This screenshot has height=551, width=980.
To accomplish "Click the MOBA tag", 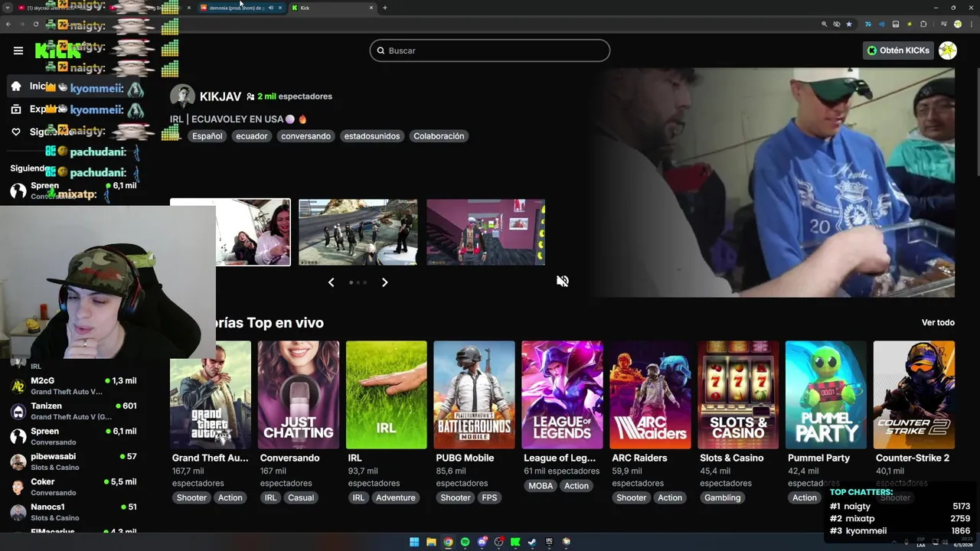I will click(541, 486).
